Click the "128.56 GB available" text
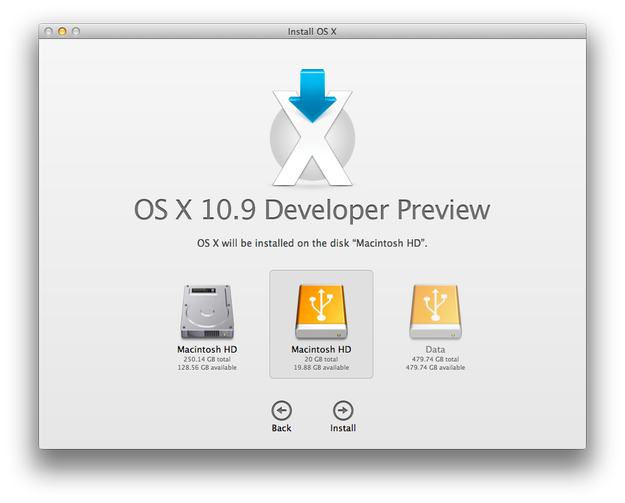Screen dimensions: 625x503 tap(207, 367)
